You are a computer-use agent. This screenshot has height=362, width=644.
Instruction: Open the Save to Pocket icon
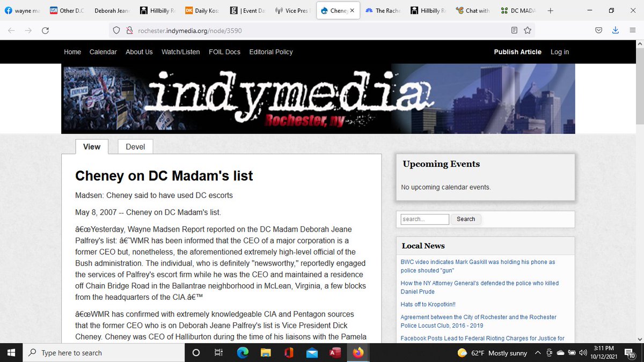click(598, 31)
